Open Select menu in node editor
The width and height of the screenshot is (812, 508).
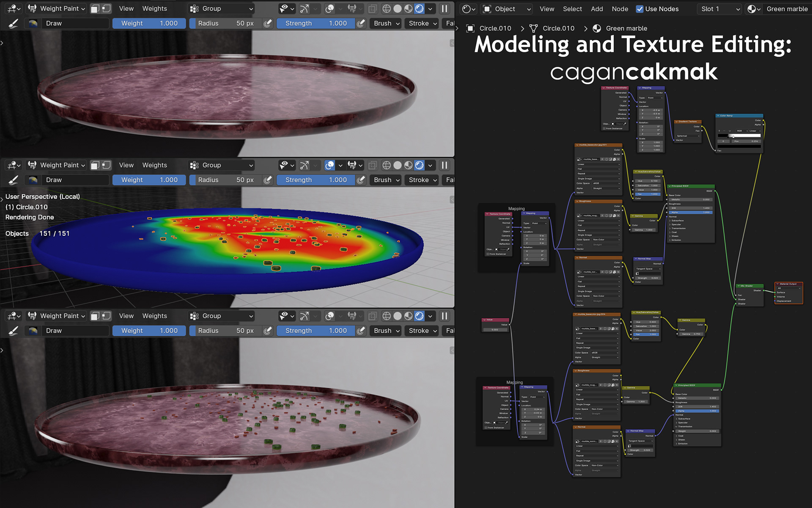pyautogui.click(x=572, y=9)
